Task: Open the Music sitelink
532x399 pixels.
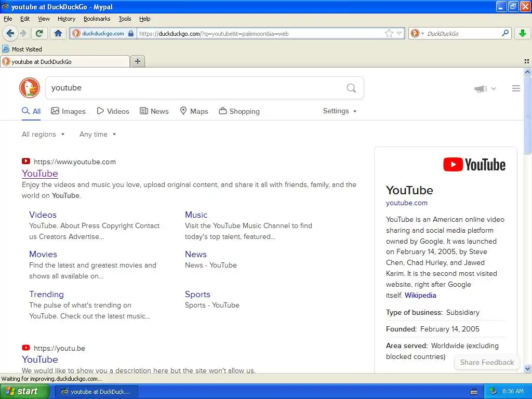Action: click(x=196, y=215)
